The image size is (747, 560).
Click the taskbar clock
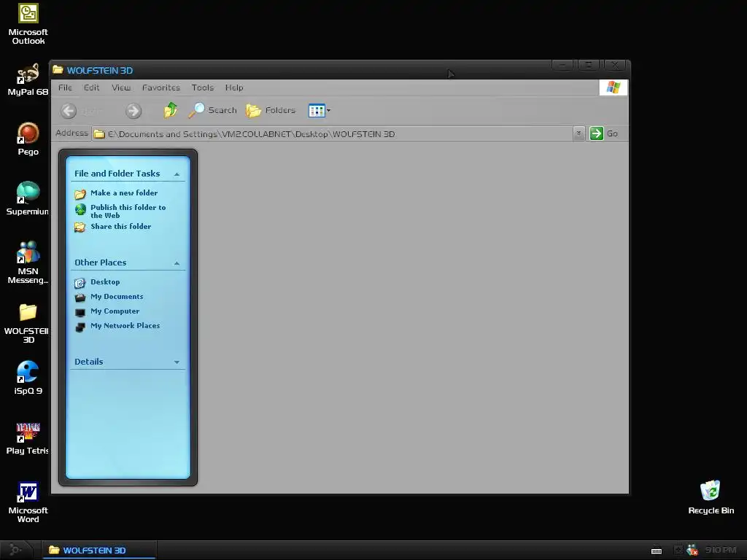tap(721, 550)
